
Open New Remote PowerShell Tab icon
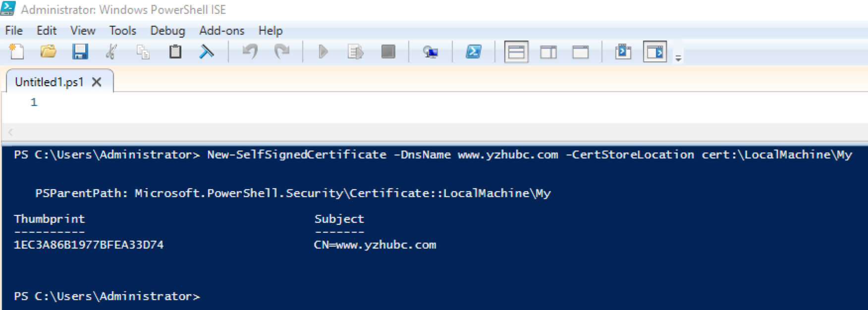click(x=431, y=52)
